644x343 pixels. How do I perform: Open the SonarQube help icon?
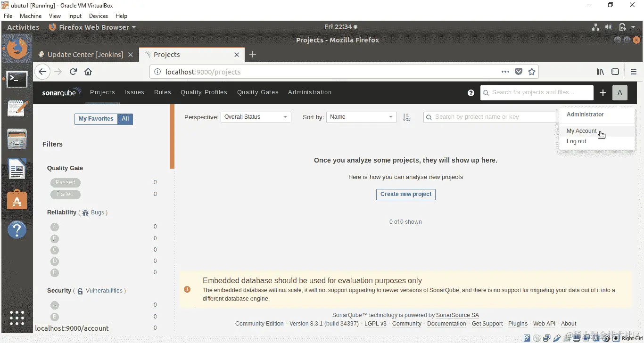click(x=471, y=93)
